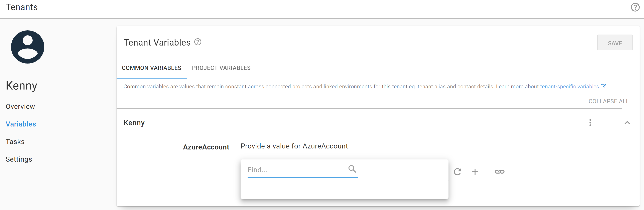Select the COMMON VARIABLES tab

[151, 68]
